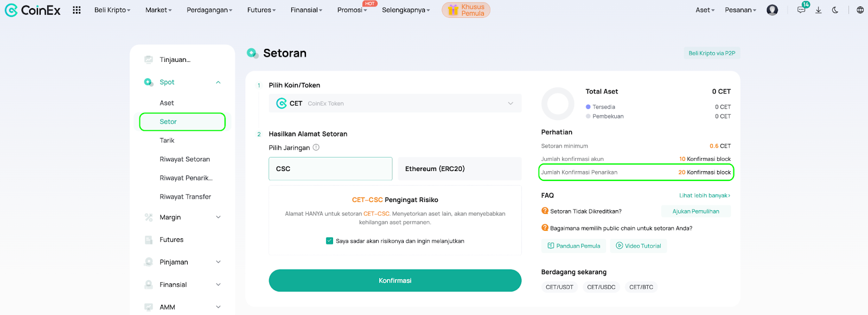Click the green Konfirmasi button

point(395,281)
